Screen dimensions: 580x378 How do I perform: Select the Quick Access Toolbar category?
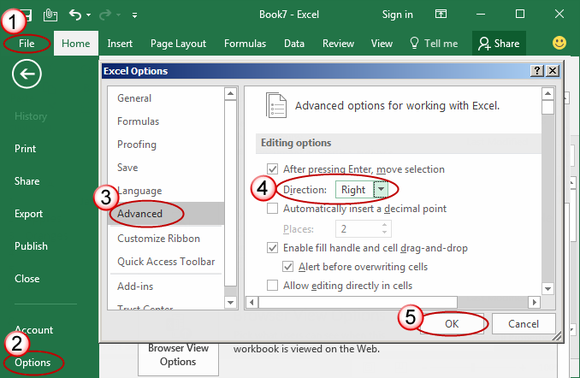point(166,261)
